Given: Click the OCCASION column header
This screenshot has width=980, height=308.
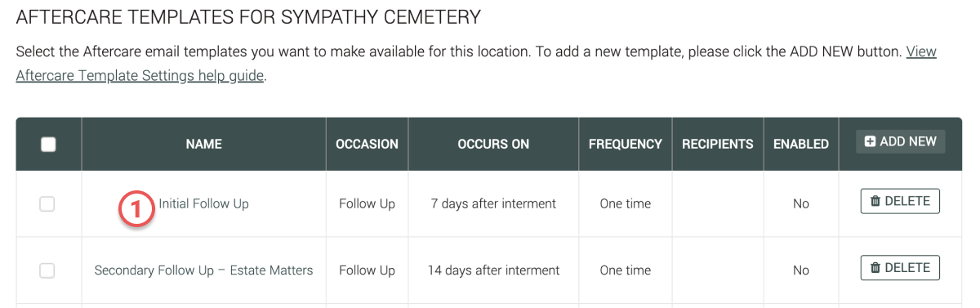Looking at the screenshot, I should pyautogui.click(x=367, y=144).
